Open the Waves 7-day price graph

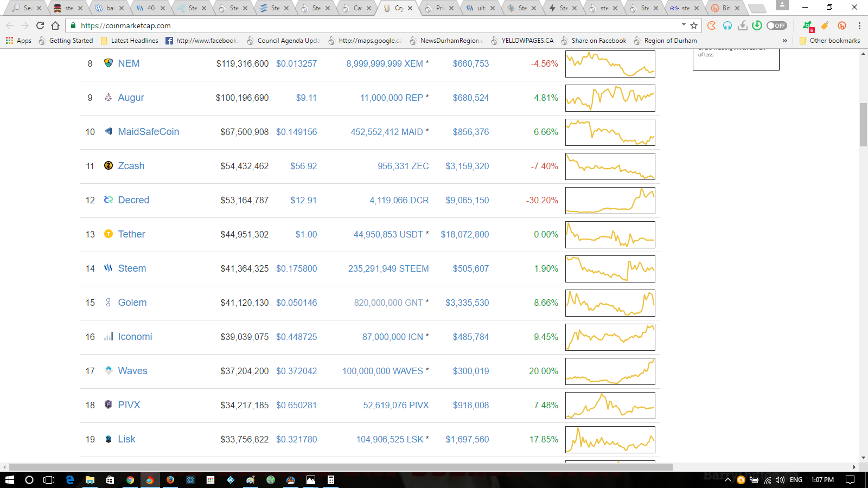(x=610, y=371)
